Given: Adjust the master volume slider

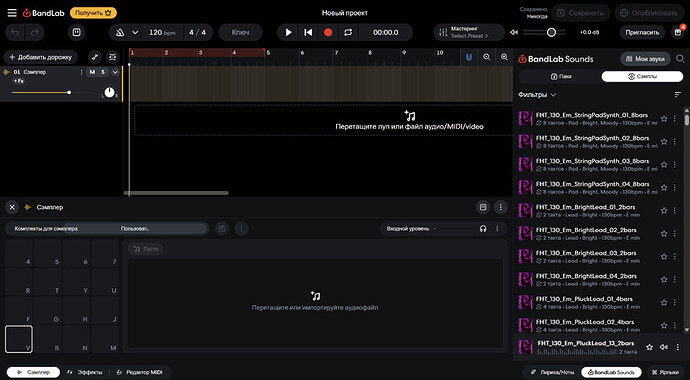Looking at the screenshot, I should (550, 33).
